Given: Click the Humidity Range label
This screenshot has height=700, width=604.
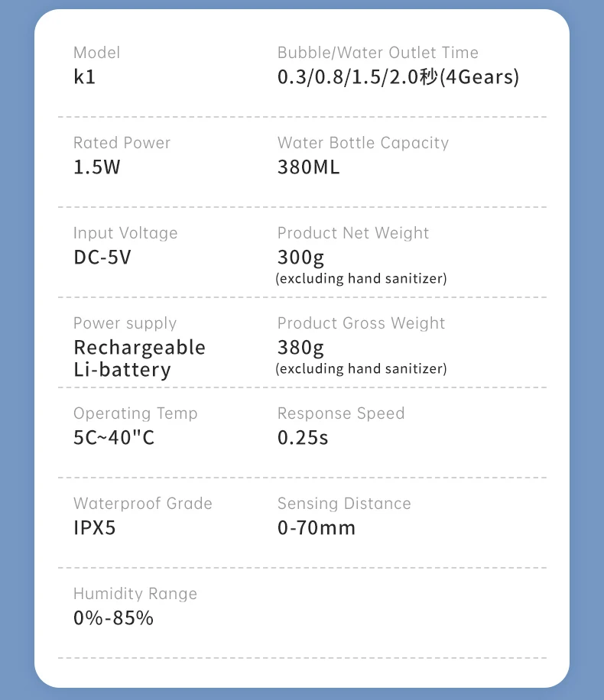Looking at the screenshot, I should point(135,594).
